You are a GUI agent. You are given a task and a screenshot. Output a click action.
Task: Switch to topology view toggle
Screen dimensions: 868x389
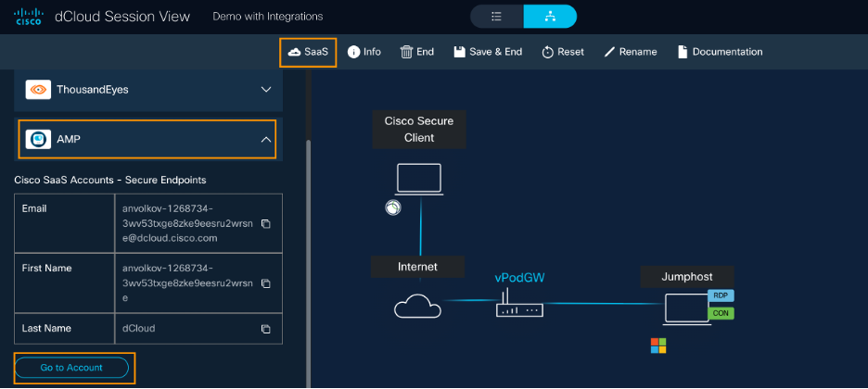click(x=550, y=17)
